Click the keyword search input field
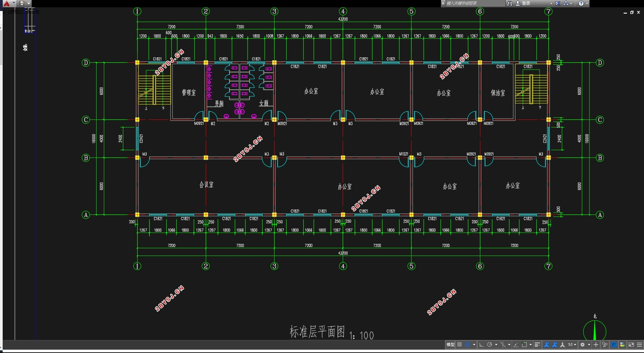 point(475,3)
